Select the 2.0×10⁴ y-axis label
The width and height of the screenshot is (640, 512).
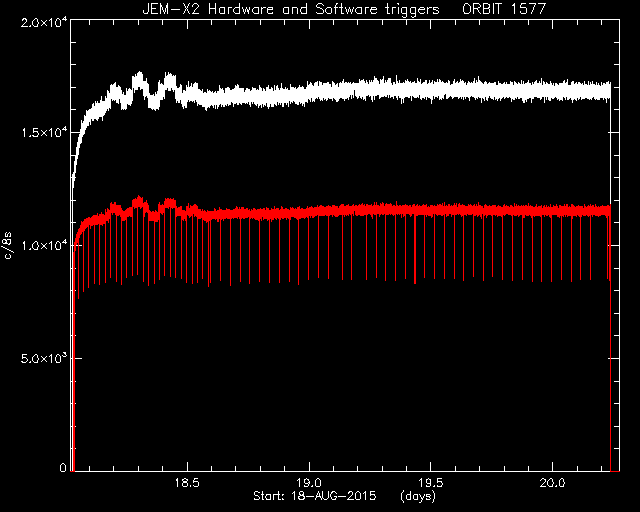click(x=44, y=22)
